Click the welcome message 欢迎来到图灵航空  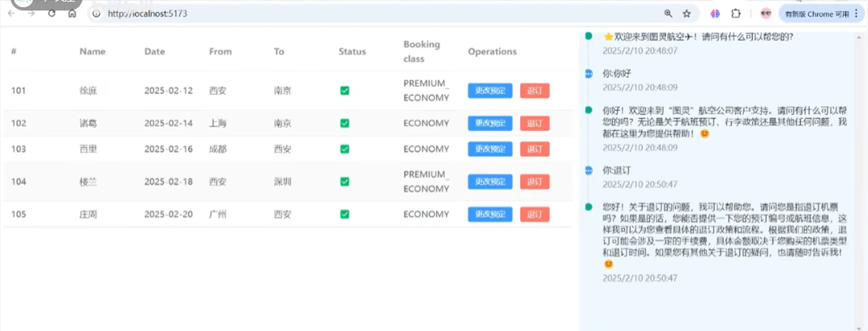tap(698, 37)
